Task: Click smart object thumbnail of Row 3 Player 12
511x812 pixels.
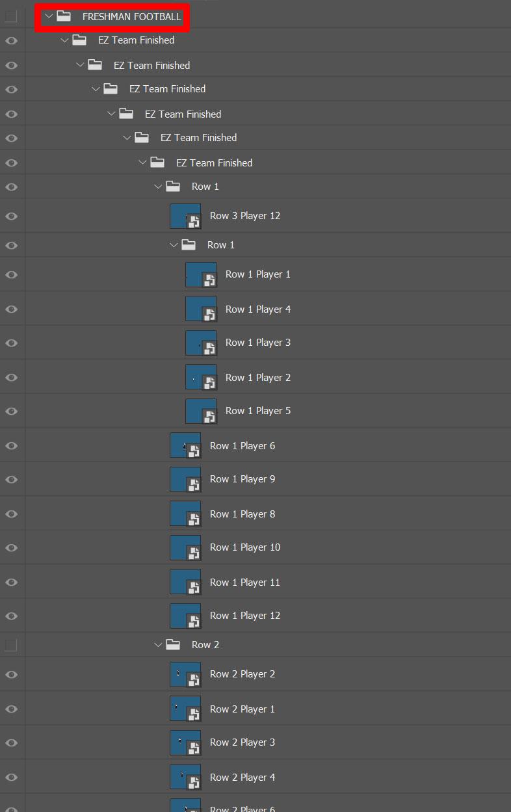Action: click(x=185, y=216)
